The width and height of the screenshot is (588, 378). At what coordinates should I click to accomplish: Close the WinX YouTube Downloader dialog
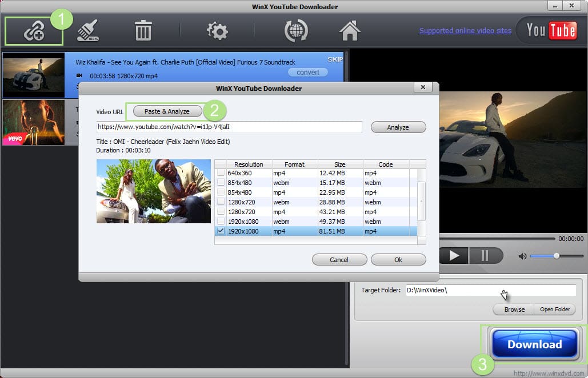(x=423, y=87)
